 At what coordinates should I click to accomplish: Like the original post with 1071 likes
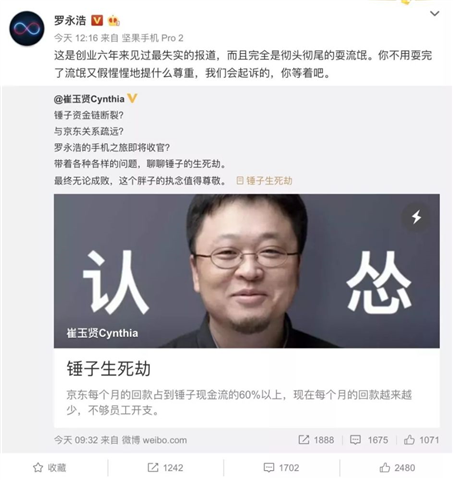409,440
